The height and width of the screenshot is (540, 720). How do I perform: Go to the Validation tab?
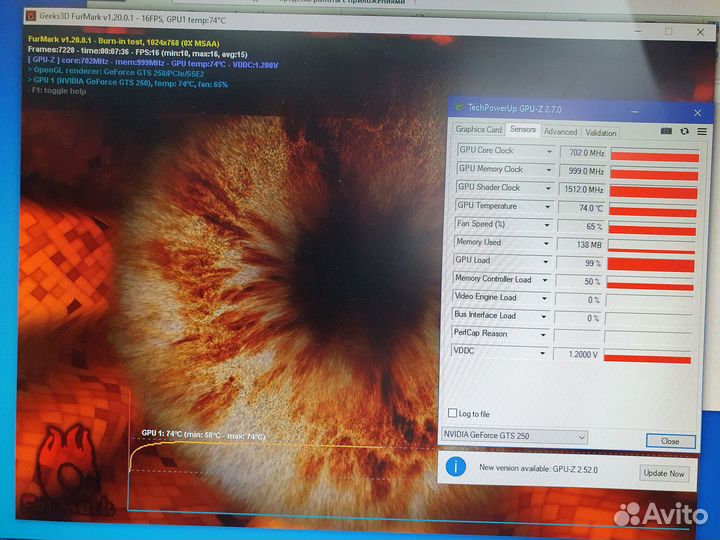click(601, 133)
